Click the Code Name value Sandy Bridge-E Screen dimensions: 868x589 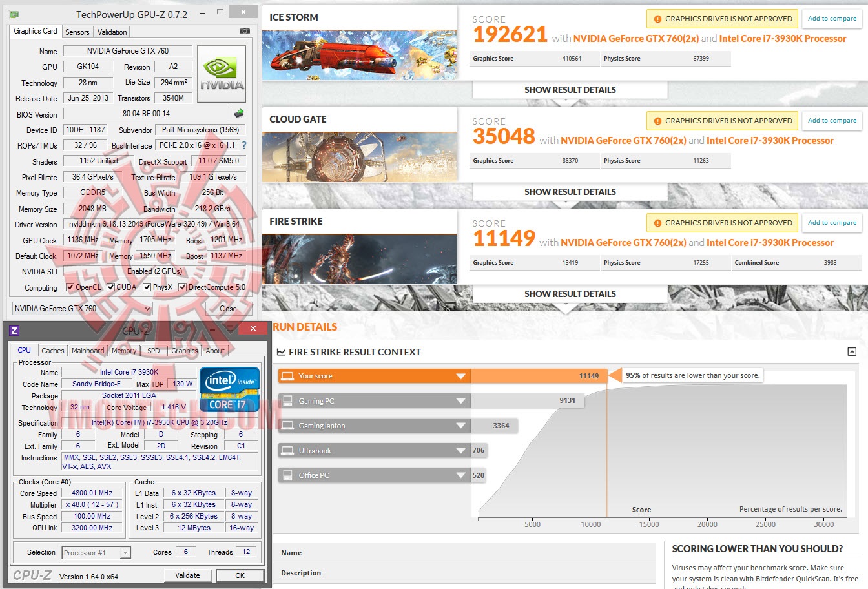coord(96,384)
